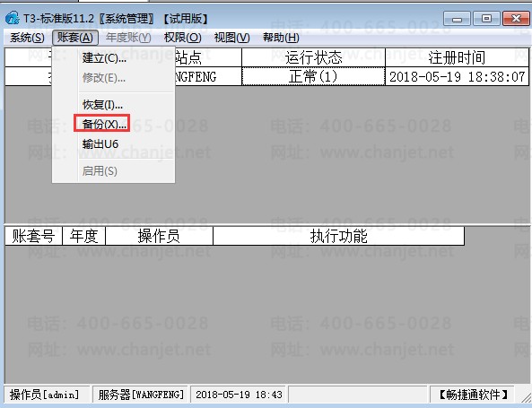The height and width of the screenshot is (408, 532).
Task: Click the 年度 column header
Action: point(83,236)
